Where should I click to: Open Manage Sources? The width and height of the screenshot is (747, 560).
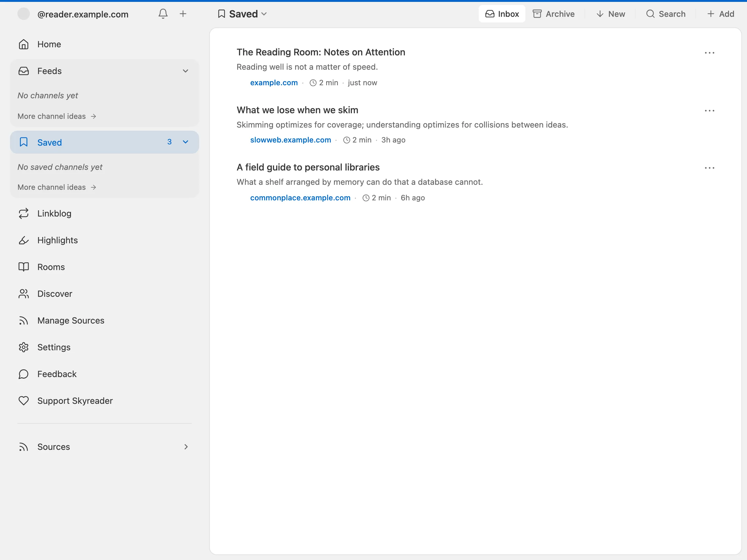(104, 320)
